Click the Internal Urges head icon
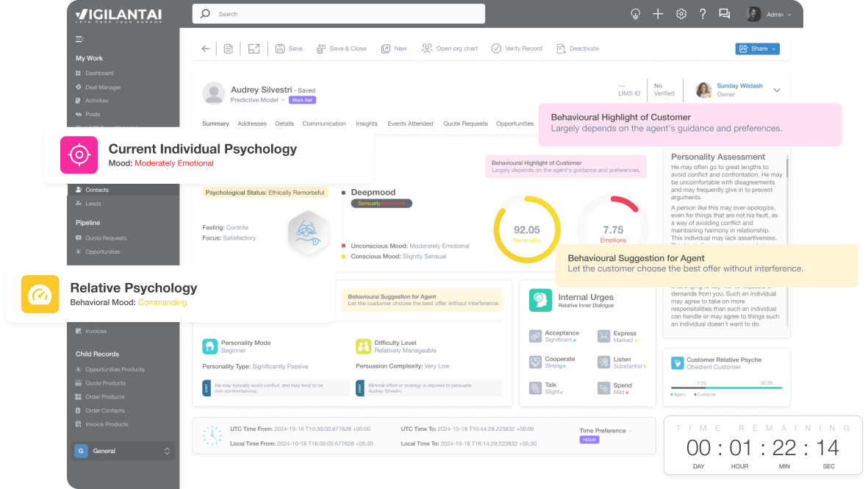This screenshot has width=868, height=489. (540, 300)
